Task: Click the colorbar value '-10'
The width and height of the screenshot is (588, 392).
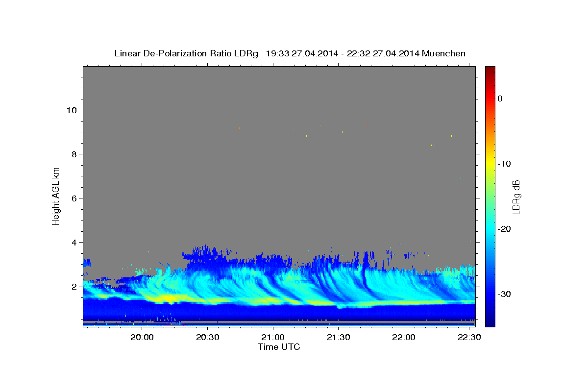Action: tap(504, 164)
